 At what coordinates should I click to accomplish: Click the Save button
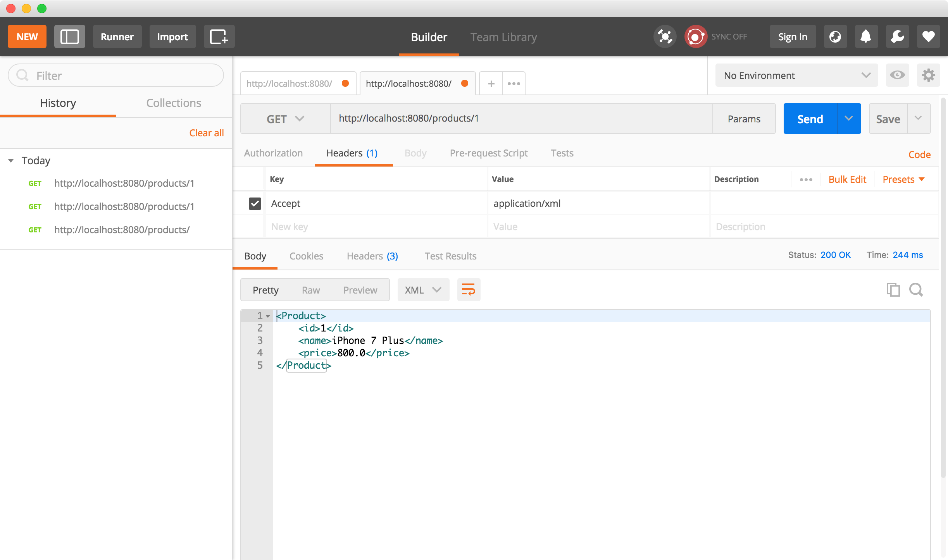click(888, 119)
